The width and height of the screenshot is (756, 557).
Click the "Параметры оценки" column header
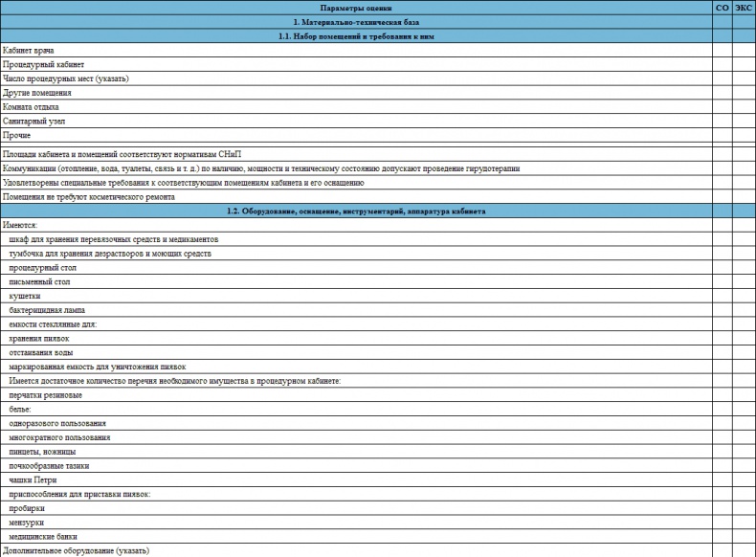[x=356, y=7]
